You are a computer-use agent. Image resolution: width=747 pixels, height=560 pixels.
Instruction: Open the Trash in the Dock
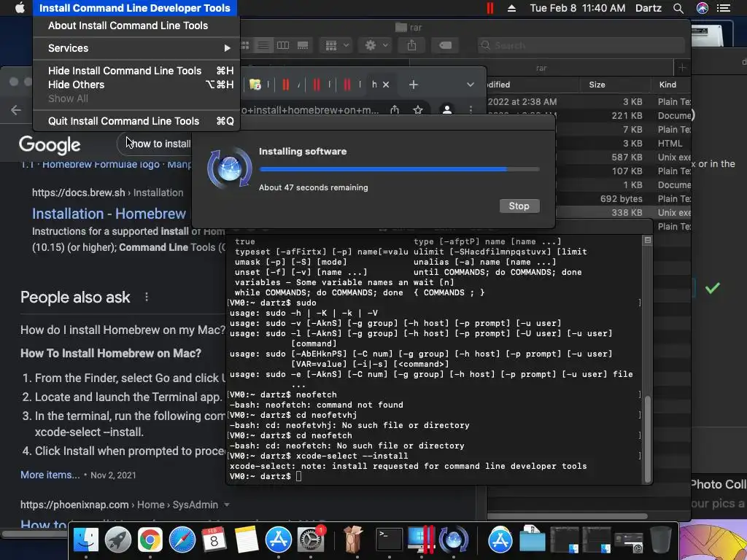(661, 540)
